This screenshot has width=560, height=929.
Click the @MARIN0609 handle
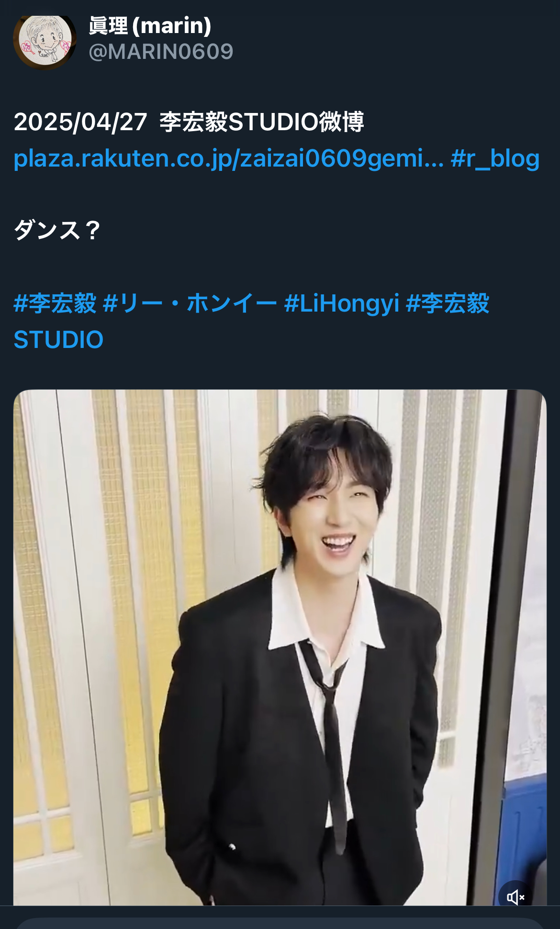pos(161,52)
